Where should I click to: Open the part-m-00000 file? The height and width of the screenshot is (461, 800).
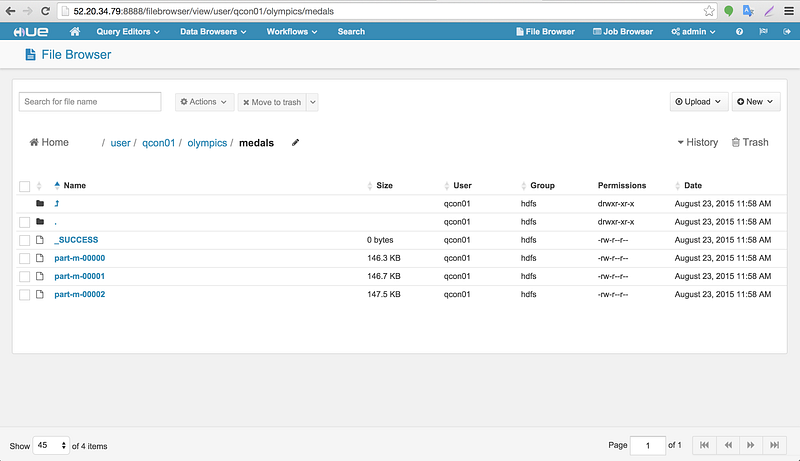coord(80,258)
